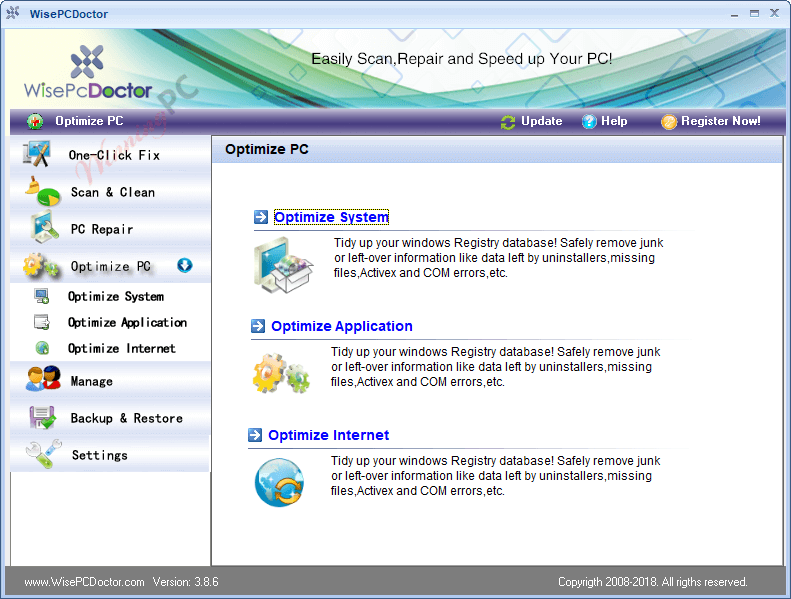Click the Optimize System description text
Screen dimensions: 791x599
point(498,258)
